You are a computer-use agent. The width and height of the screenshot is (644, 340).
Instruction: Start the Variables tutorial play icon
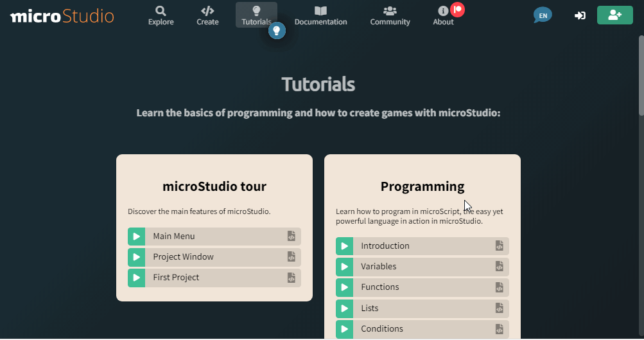(344, 267)
